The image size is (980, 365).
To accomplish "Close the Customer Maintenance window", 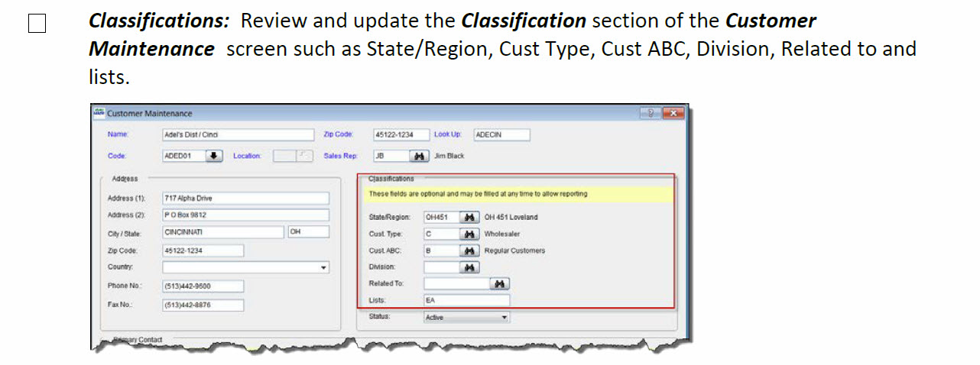I will (673, 113).
